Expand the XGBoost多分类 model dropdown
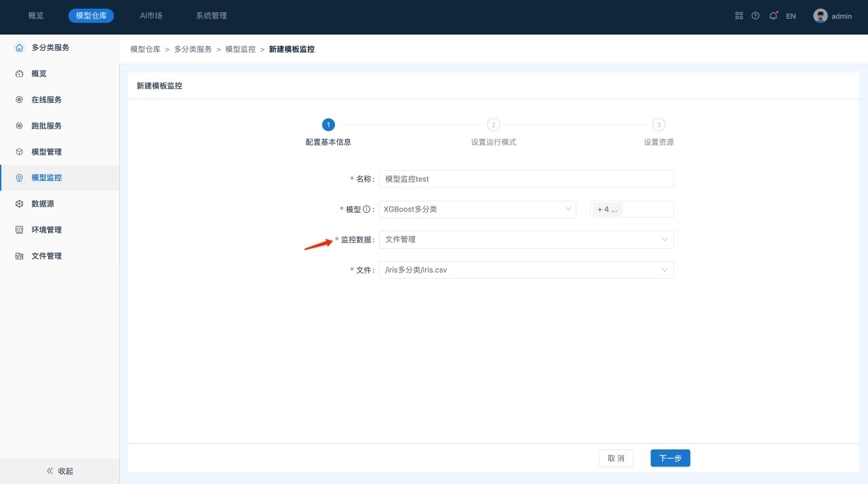 pos(477,209)
